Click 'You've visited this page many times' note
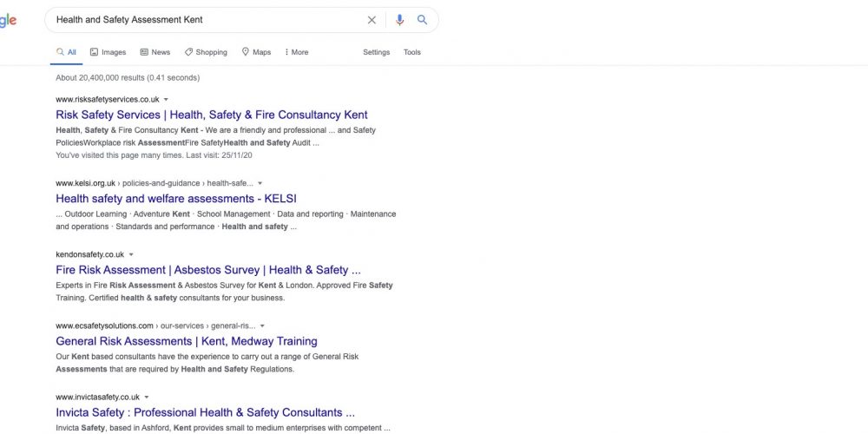Screen dimensions: 868x434 click(x=154, y=155)
